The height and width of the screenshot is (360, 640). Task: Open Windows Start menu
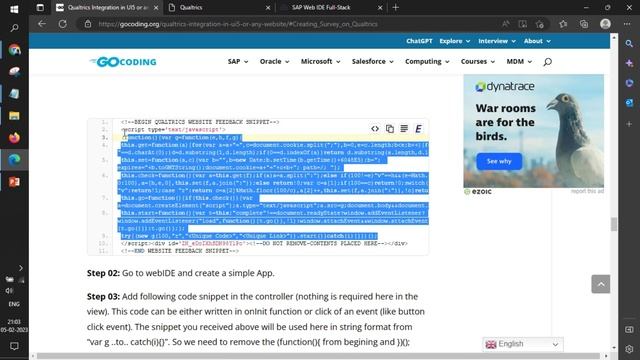coord(14,9)
